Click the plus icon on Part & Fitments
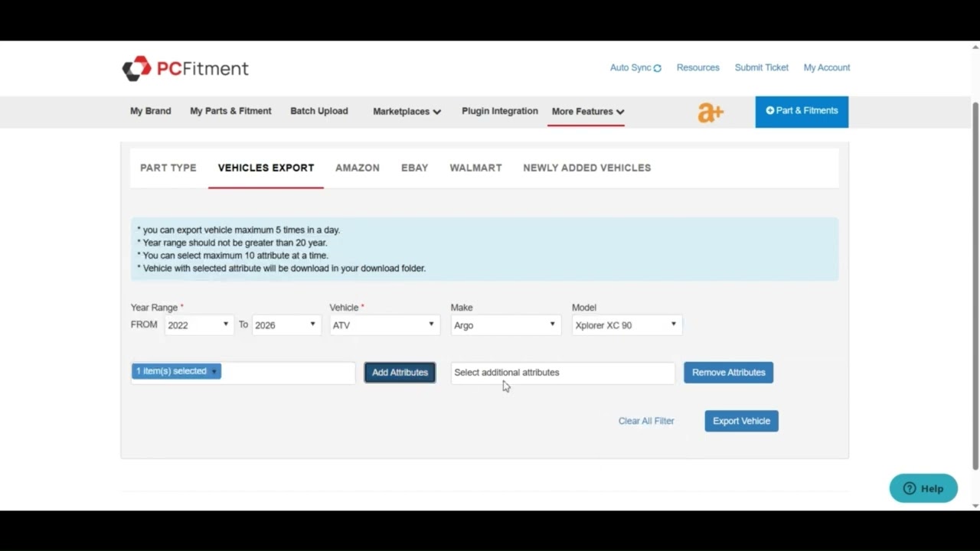Image resolution: width=980 pixels, height=551 pixels. coord(770,111)
